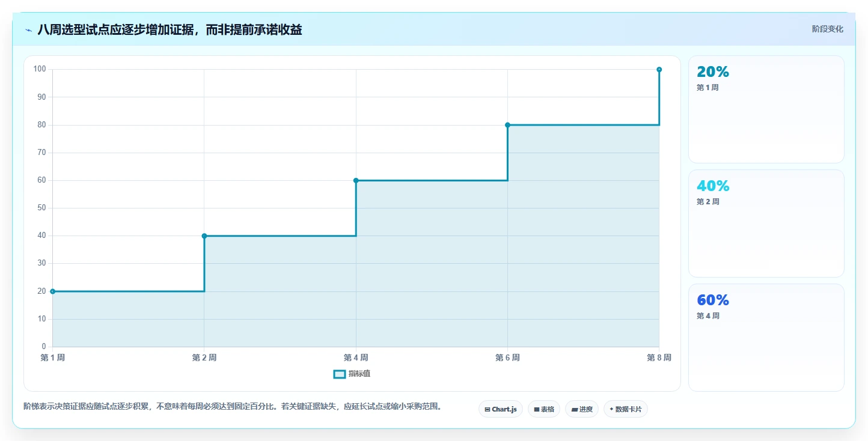The width and height of the screenshot is (868, 441).
Task: Toggle the 指标值 legend label
Action: (x=359, y=374)
